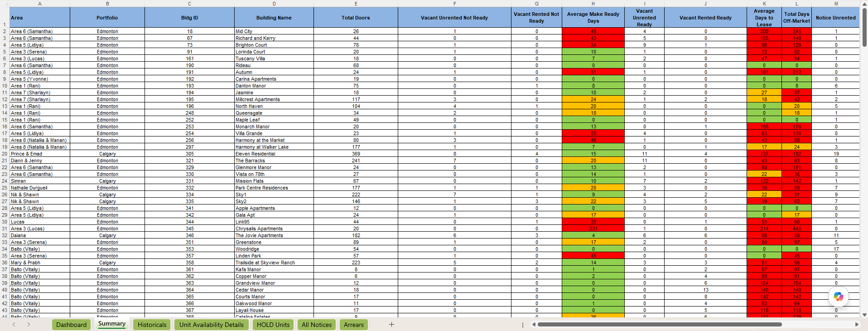Screen dimensions: 868x331
Task: Click the Grandview Manor cell
Action: pyautogui.click(x=274, y=283)
